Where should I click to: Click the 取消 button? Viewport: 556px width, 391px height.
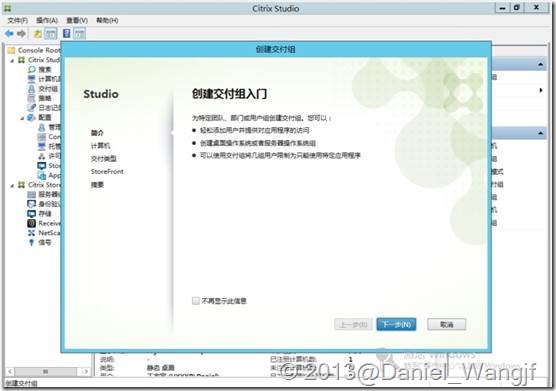[446, 324]
